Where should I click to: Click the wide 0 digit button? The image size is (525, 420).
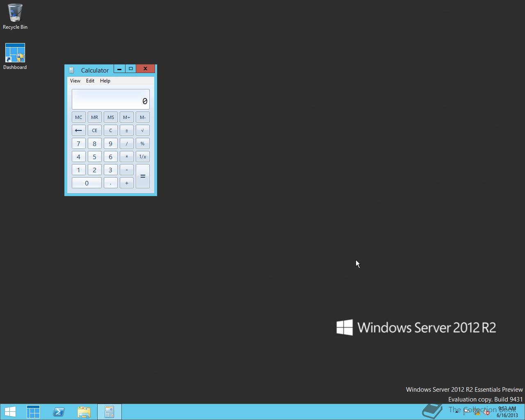click(x=87, y=183)
